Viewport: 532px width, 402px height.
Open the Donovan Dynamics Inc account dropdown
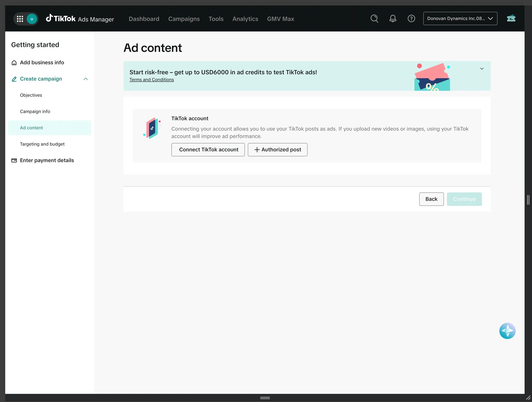tap(460, 19)
